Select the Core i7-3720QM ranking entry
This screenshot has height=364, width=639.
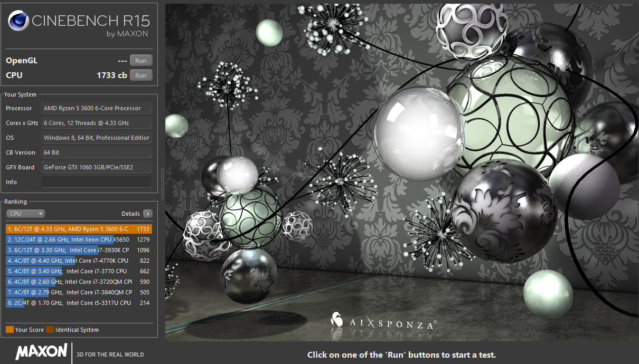click(x=79, y=282)
